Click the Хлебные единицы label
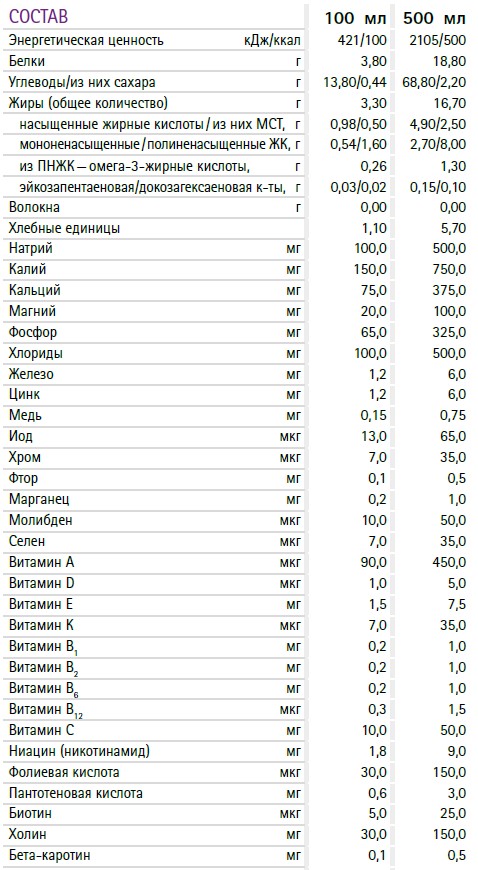 tap(64, 228)
